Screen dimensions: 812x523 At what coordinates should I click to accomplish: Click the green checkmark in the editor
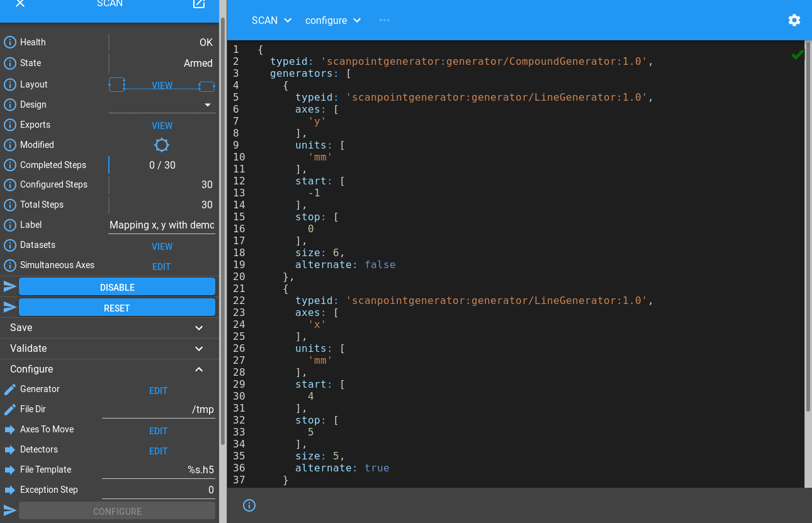coord(798,55)
